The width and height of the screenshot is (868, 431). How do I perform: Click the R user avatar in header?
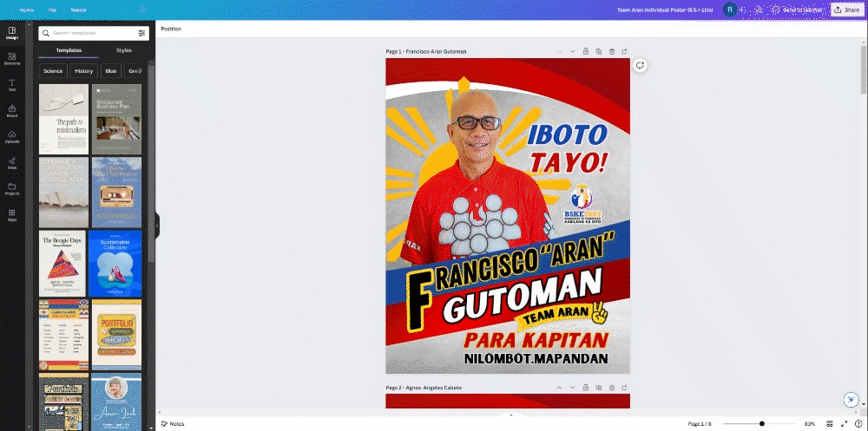coord(730,10)
